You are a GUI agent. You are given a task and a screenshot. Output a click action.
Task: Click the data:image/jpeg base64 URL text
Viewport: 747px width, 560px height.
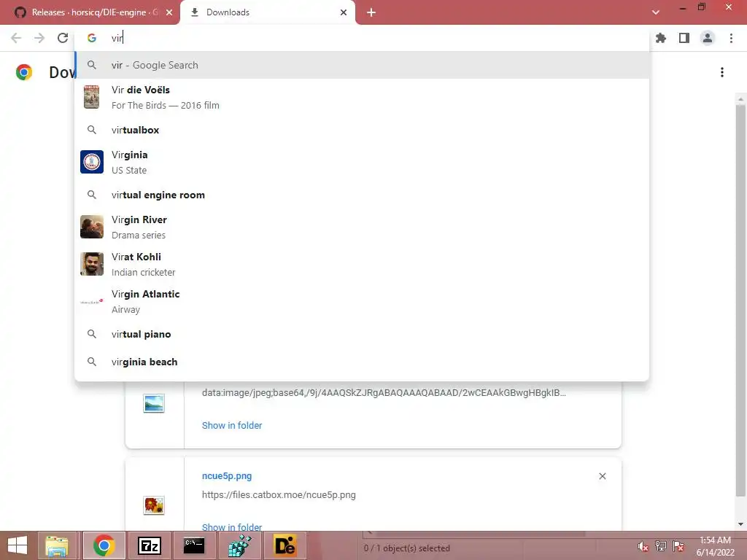click(384, 393)
